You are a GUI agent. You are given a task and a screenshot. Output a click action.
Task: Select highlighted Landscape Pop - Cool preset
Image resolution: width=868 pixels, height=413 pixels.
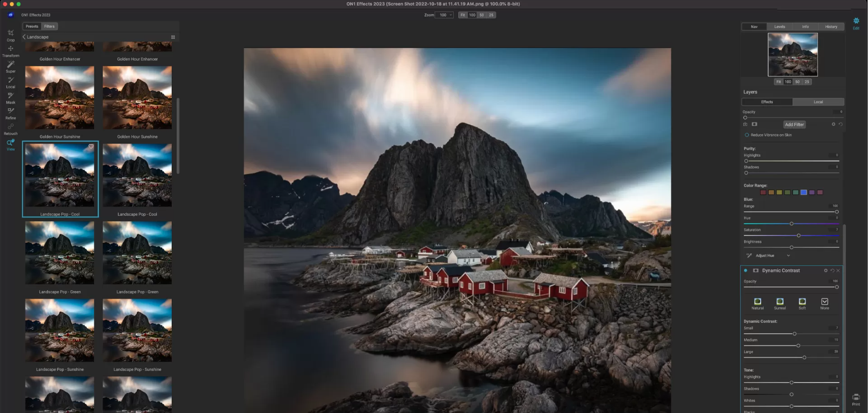tap(60, 179)
